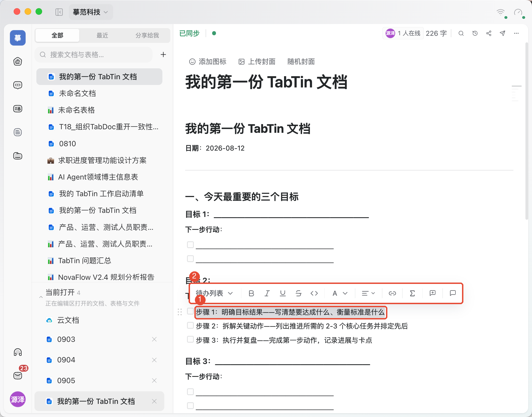Click 上传封面 to upload a cover

click(x=257, y=62)
